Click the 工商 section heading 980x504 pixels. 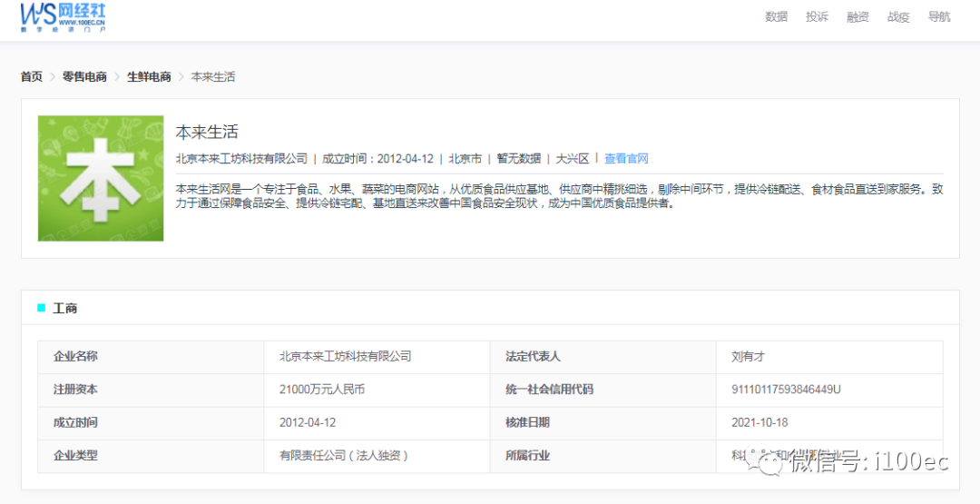pos(65,309)
